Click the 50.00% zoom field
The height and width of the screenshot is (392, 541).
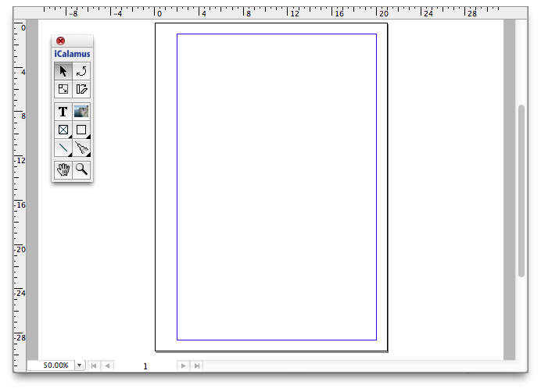[x=52, y=365]
